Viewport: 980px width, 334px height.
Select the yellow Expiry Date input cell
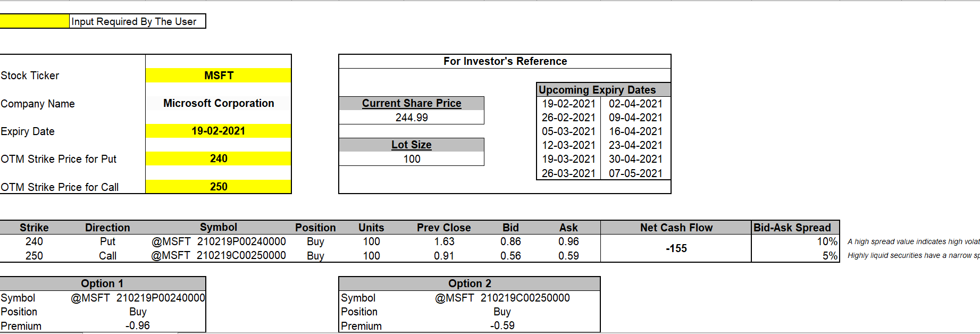coord(219,131)
